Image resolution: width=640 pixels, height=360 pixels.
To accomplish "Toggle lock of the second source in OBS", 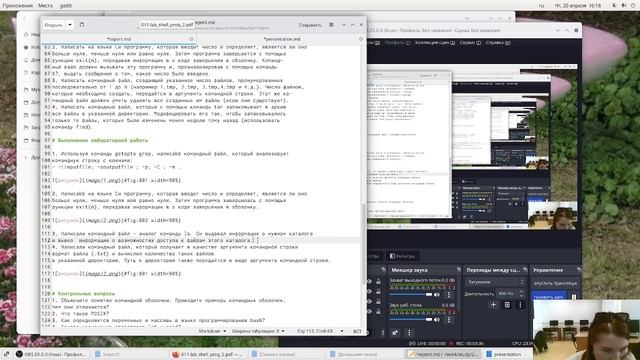I will point(378,291).
